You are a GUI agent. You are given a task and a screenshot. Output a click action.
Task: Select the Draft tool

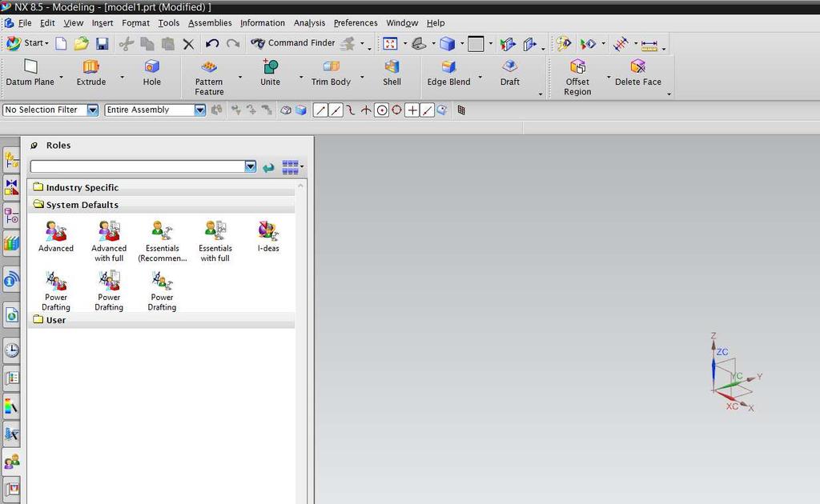point(510,72)
